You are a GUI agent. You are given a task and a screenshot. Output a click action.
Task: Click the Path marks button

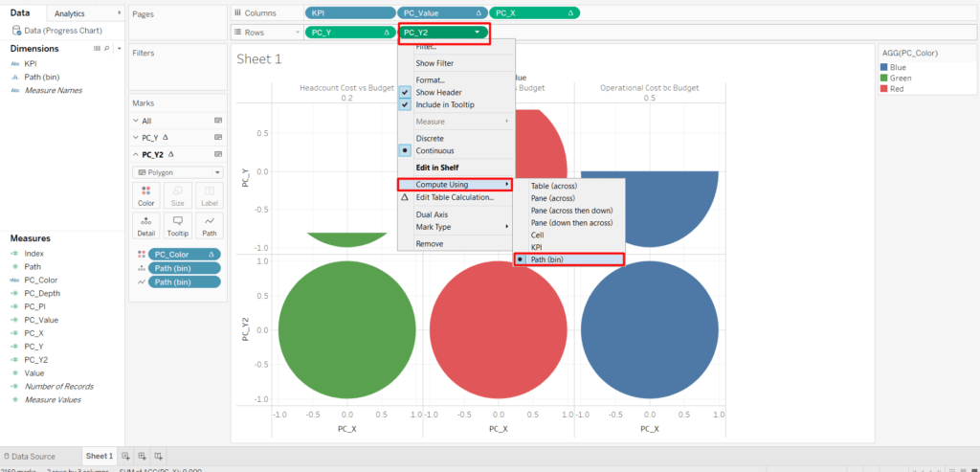pos(209,225)
